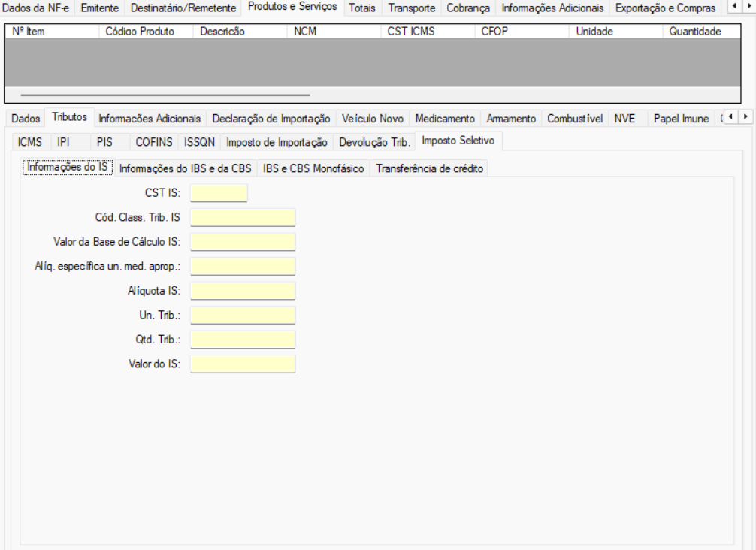The image size is (756, 550).
Task: Switch to the Combustível tab
Action: pos(575,119)
